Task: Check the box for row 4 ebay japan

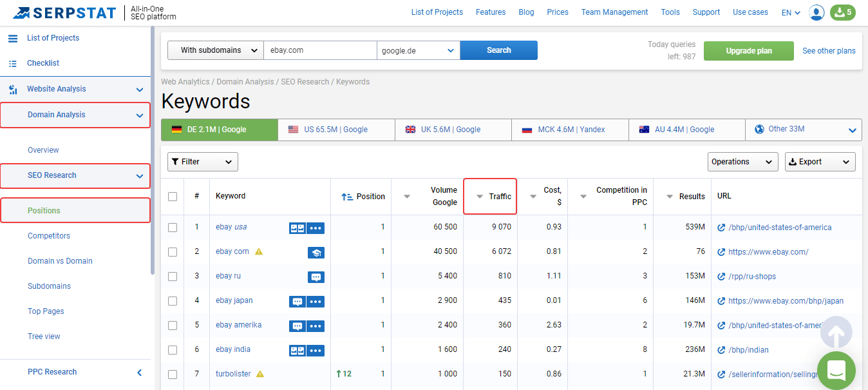Action: tap(173, 301)
